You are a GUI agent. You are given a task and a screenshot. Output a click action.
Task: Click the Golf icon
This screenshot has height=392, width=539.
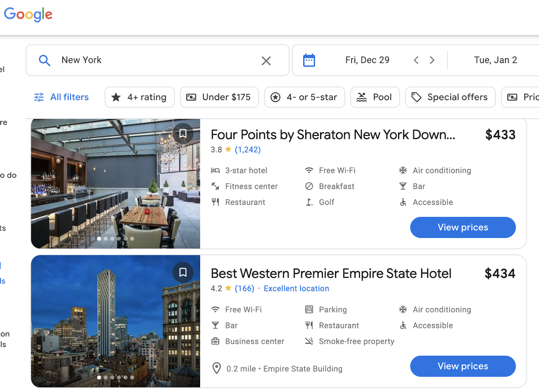pos(309,202)
